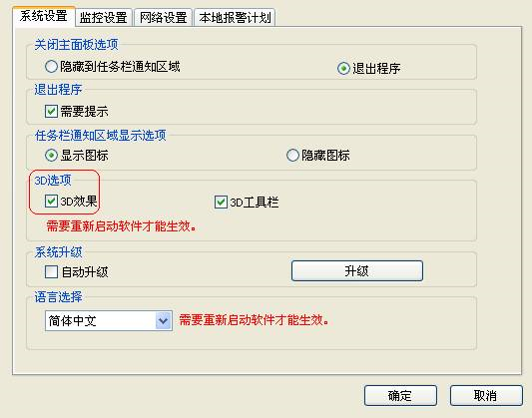Open the 简体中文 language dropdown arrow
Image resolution: width=532 pixels, height=418 pixels.
pyautogui.click(x=164, y=320)
